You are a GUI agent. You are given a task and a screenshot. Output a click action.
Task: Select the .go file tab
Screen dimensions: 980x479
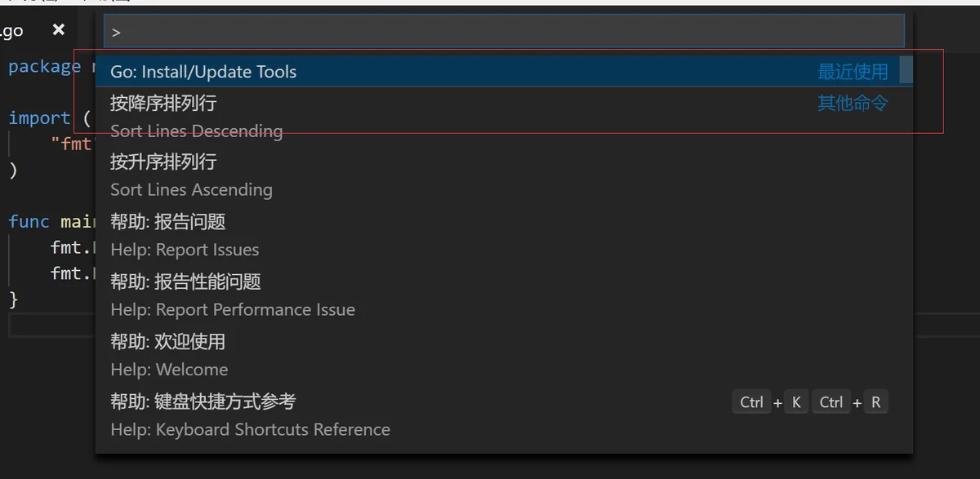click(12, 31)
